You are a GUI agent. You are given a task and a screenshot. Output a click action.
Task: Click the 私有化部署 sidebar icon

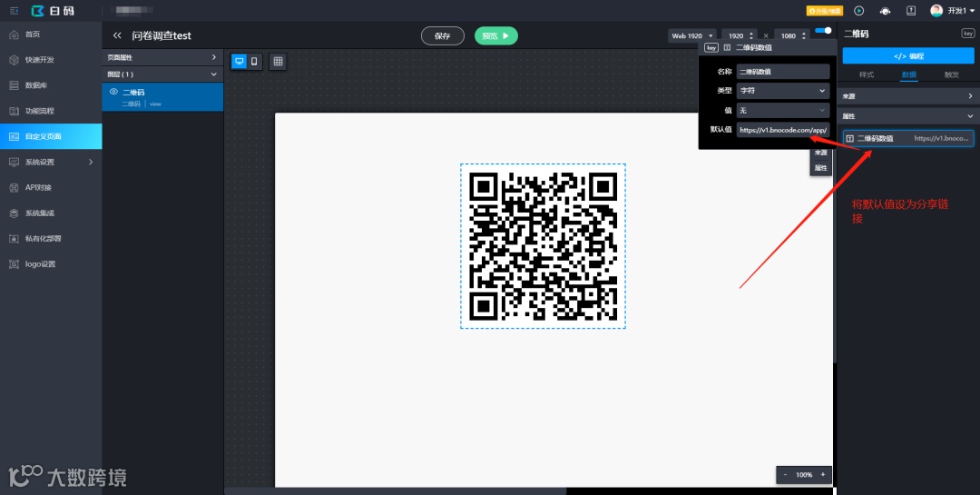(14, 239)
